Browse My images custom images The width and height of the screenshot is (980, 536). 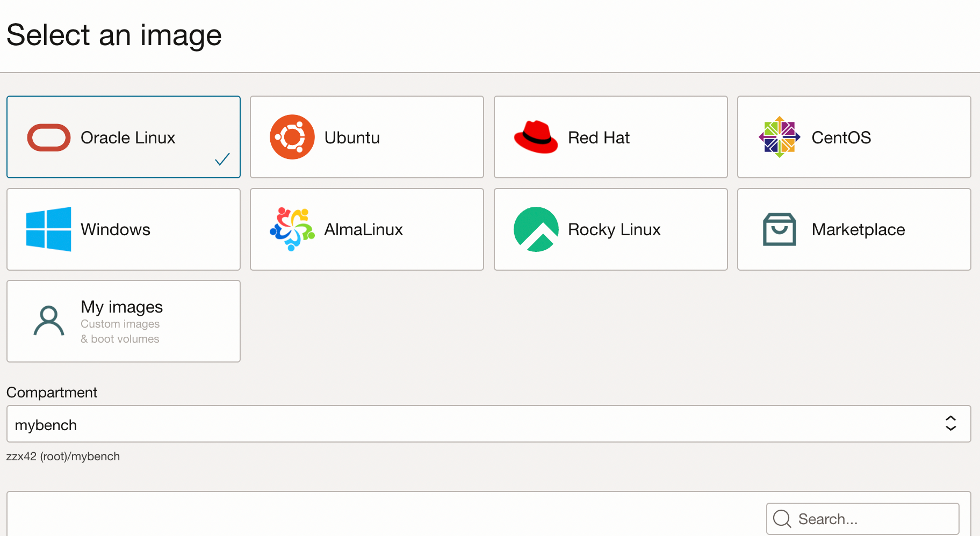(123, 321)
